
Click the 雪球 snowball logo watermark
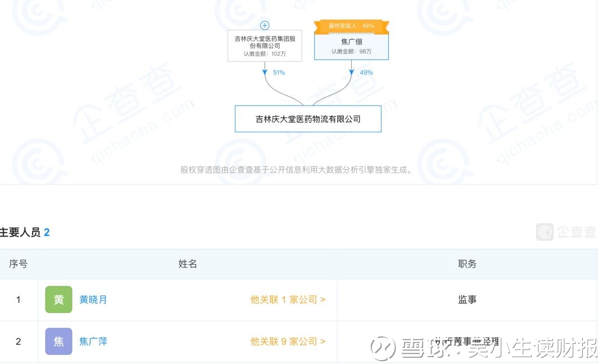point(384,348)
